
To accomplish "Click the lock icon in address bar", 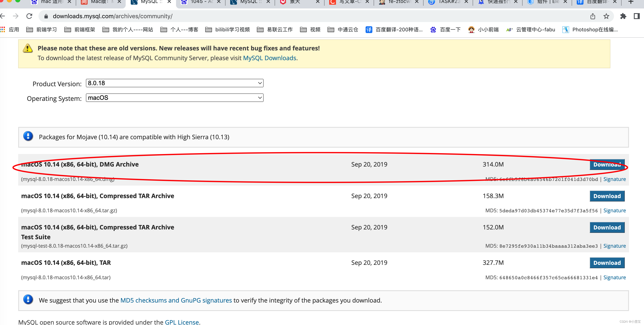I will [46, 16].
